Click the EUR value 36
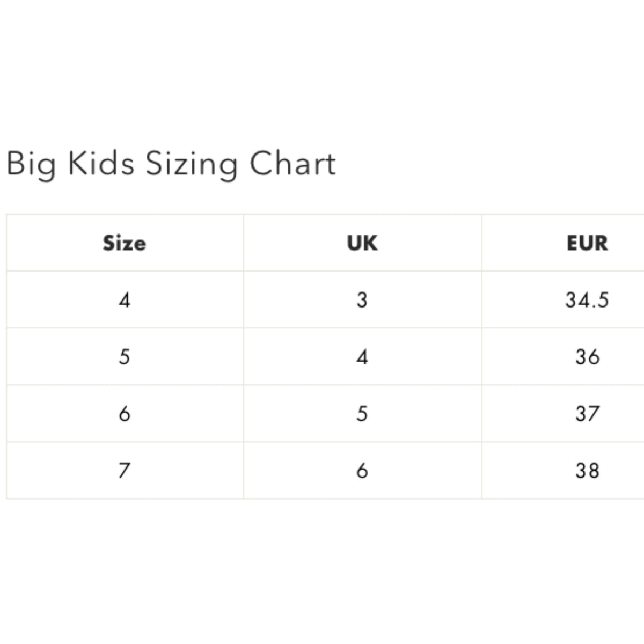644x644 pixels. click(587, 357)
